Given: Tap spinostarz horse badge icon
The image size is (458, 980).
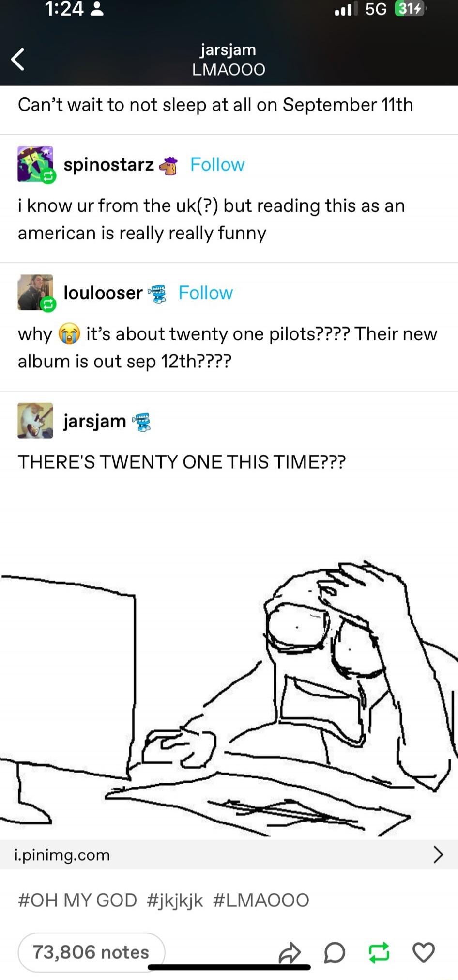Looking at the screenshot, I should coord(169,166).
